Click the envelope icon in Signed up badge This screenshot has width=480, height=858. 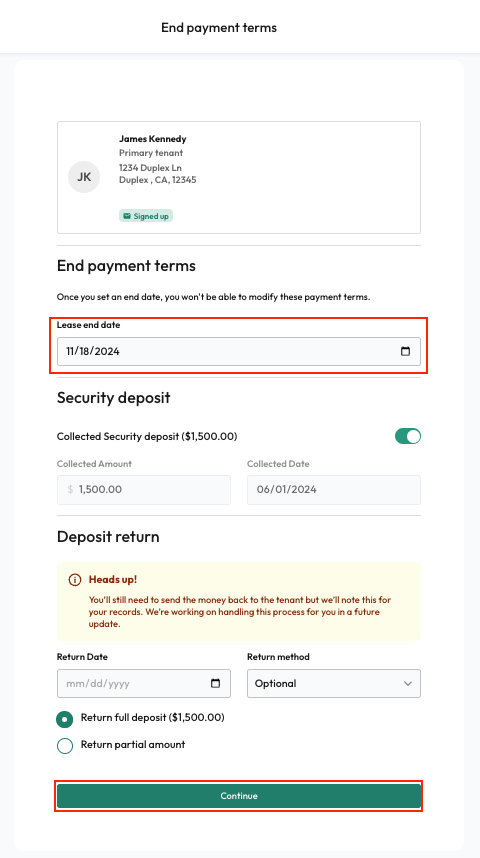[127, 216]
